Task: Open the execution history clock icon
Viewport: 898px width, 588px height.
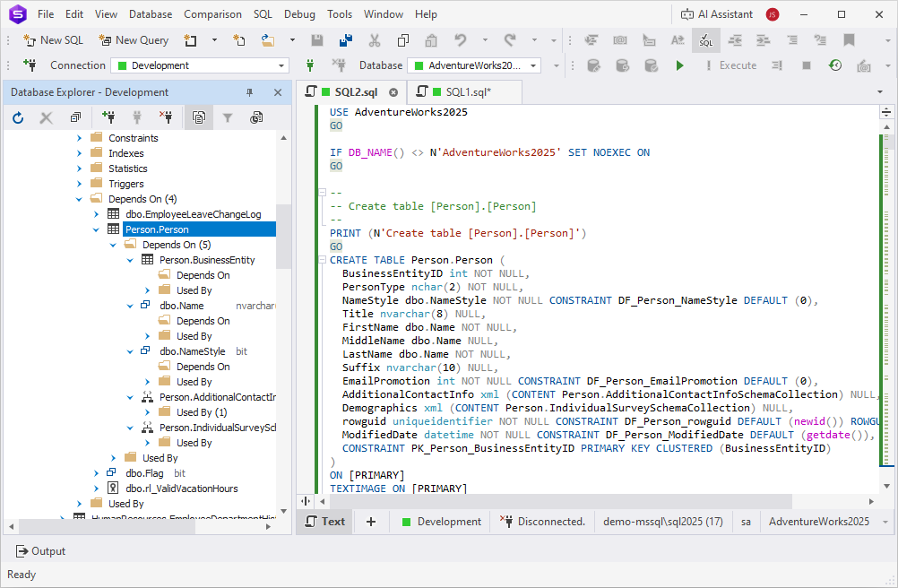Action: pyautogui.click(x=835, y=65)
